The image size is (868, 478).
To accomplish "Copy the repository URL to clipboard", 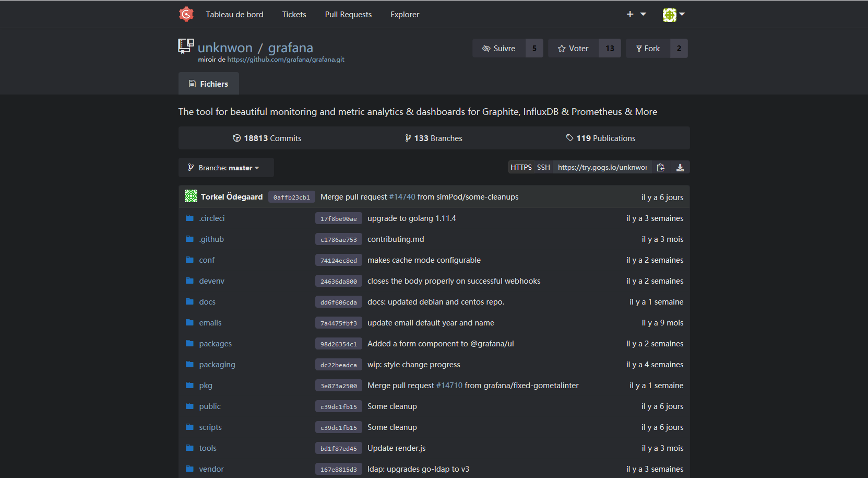I will pyautogui.click(x=660, y=167).
